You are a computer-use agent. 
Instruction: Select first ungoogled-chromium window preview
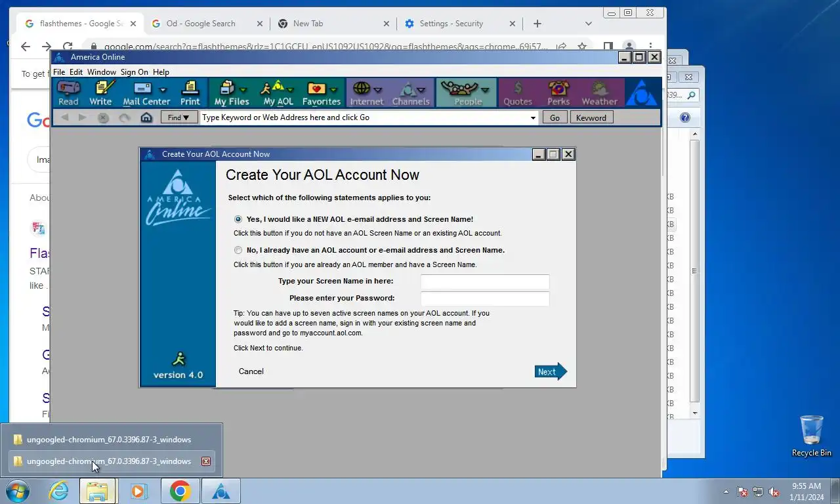(x=111, y=440)
